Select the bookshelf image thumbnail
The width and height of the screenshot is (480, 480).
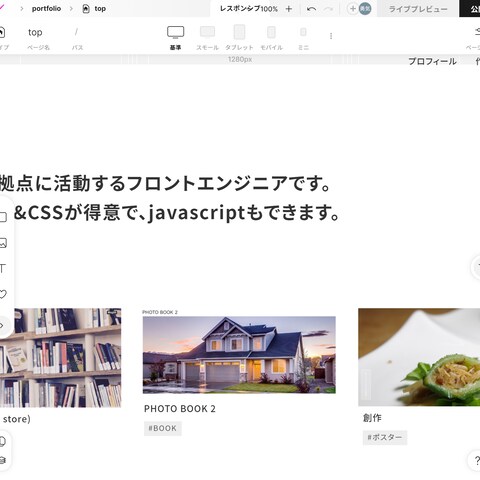60,358
